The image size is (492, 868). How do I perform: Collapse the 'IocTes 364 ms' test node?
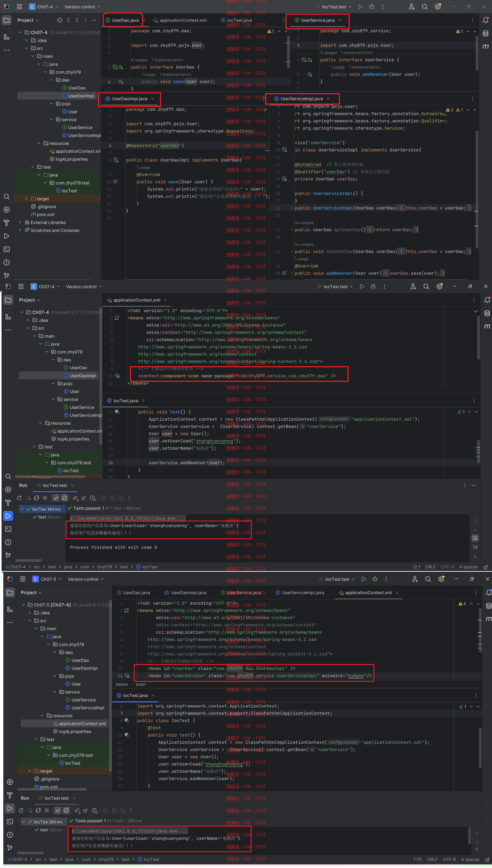point(22,509)
